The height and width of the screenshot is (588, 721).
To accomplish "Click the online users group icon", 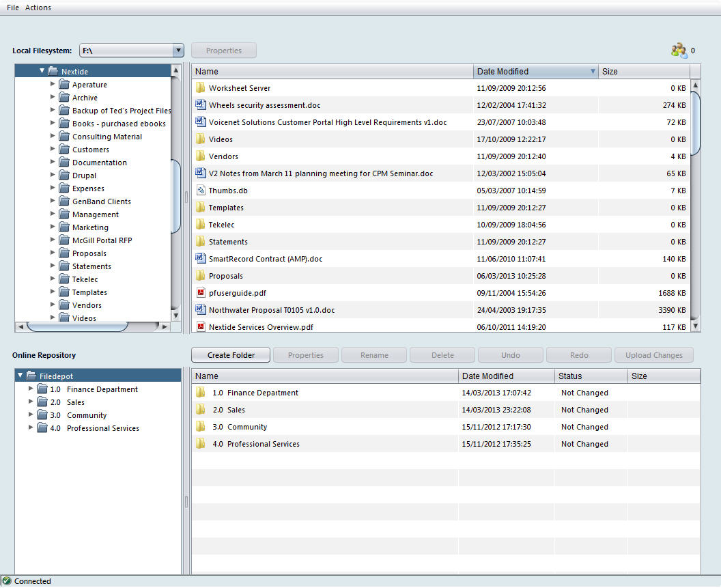I will click(679, 50).
